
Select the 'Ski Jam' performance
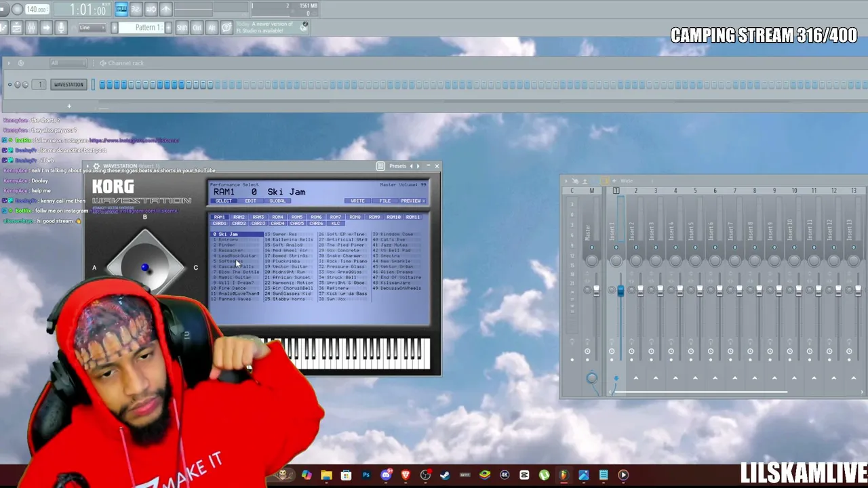pos(237,235)
